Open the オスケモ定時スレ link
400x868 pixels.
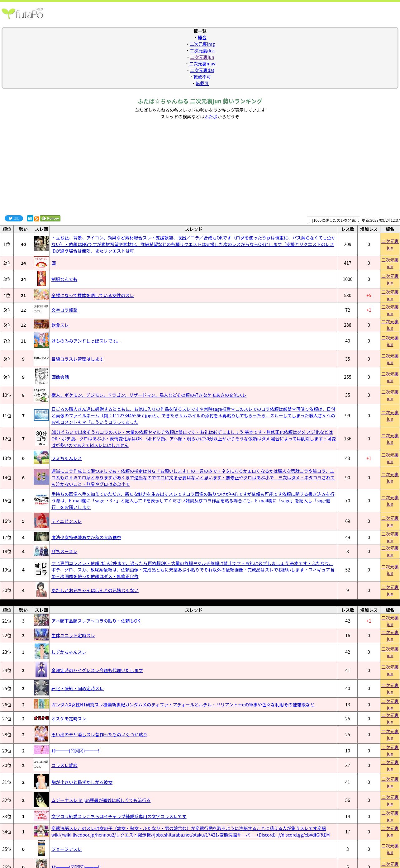[x=69, y=719]
